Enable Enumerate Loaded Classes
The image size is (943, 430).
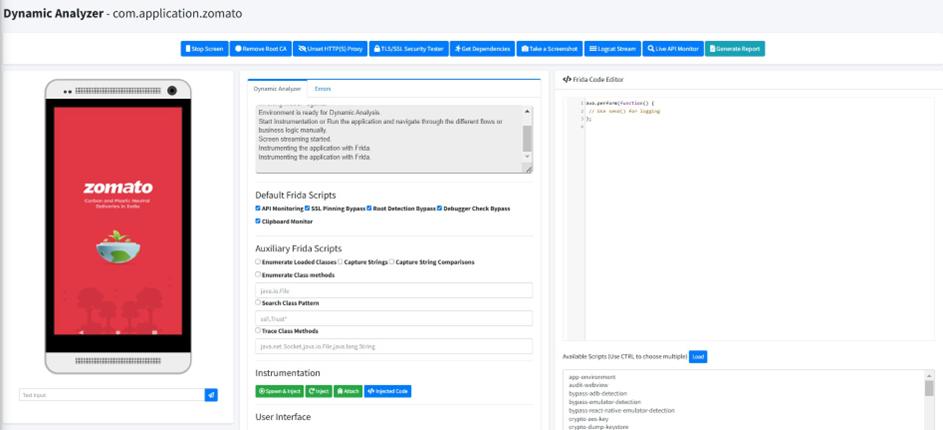coord(258,262)
